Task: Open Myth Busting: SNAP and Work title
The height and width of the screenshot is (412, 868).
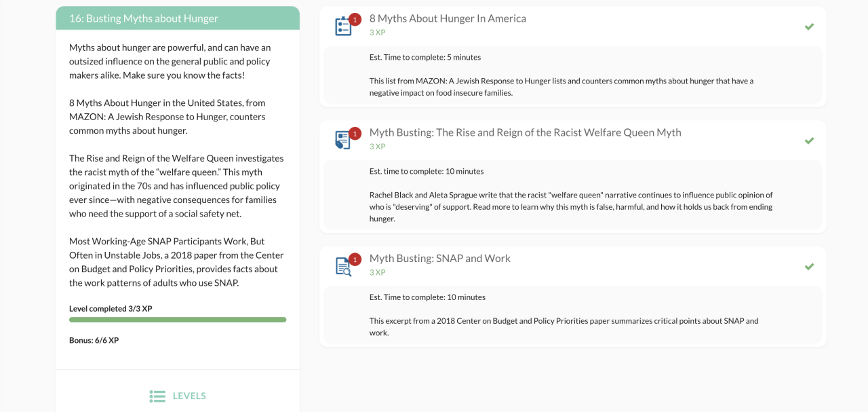Action: [x=439, y=258]
